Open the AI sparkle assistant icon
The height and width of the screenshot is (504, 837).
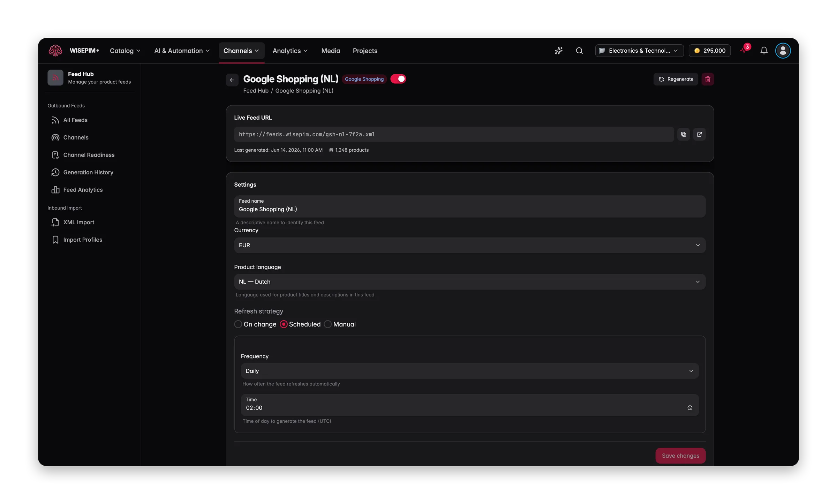[559, 51]
